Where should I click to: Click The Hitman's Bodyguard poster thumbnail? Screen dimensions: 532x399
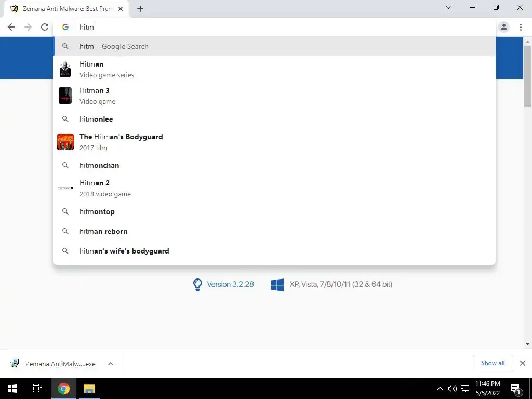(x=65, y=142)
